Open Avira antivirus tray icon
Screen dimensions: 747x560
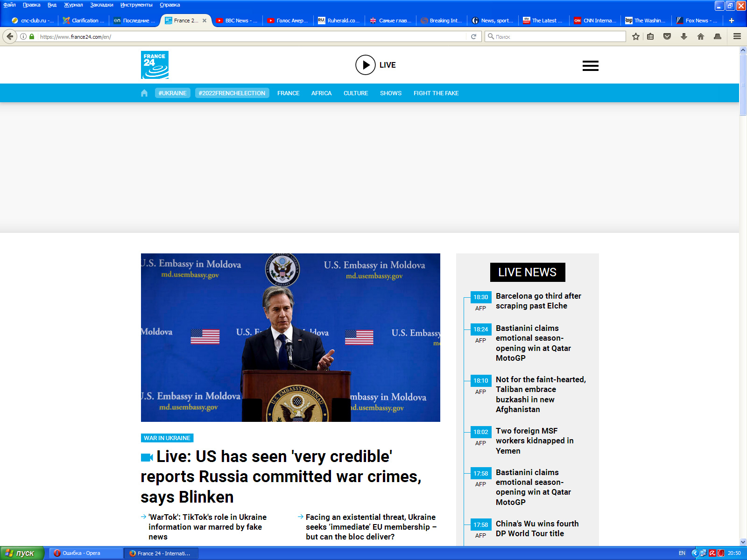click(x=712, y=553)
